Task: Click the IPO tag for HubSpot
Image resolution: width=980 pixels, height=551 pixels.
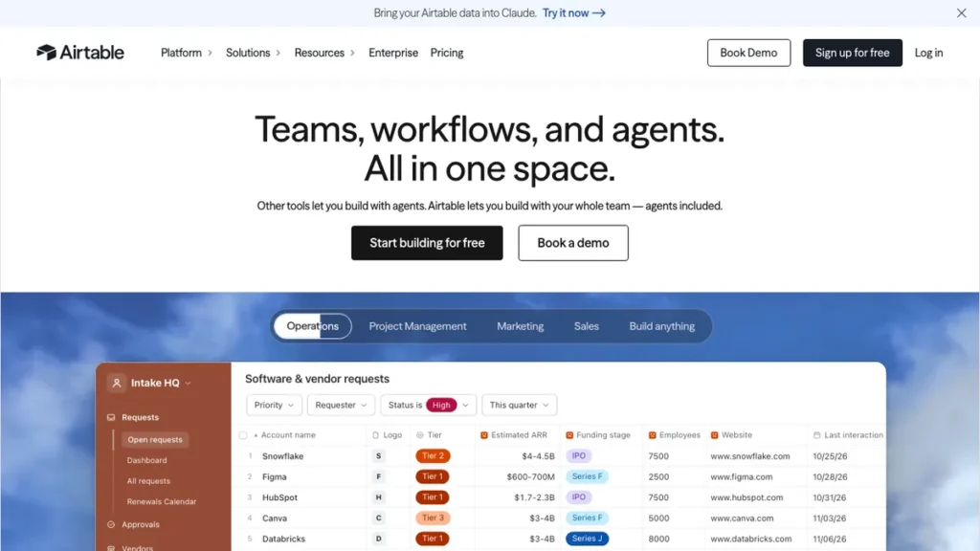Action: click(579, 497)
